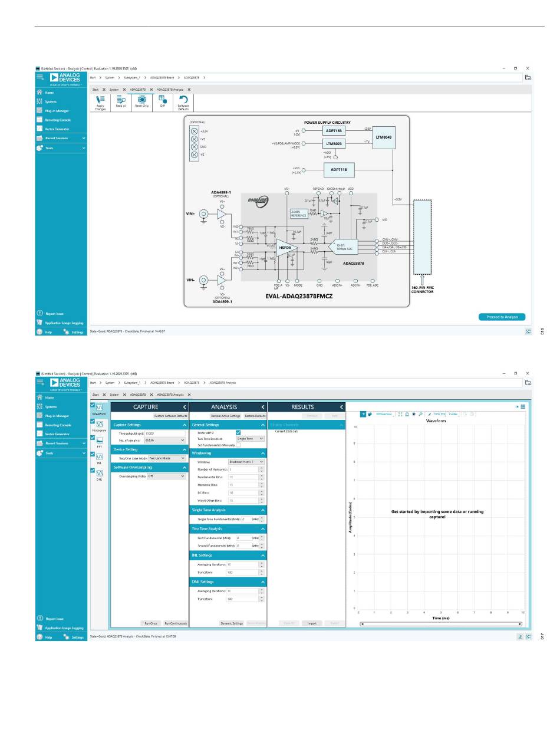The image size is (560, 736).
Task: Select the DNL plot icon
Action: 100,473
